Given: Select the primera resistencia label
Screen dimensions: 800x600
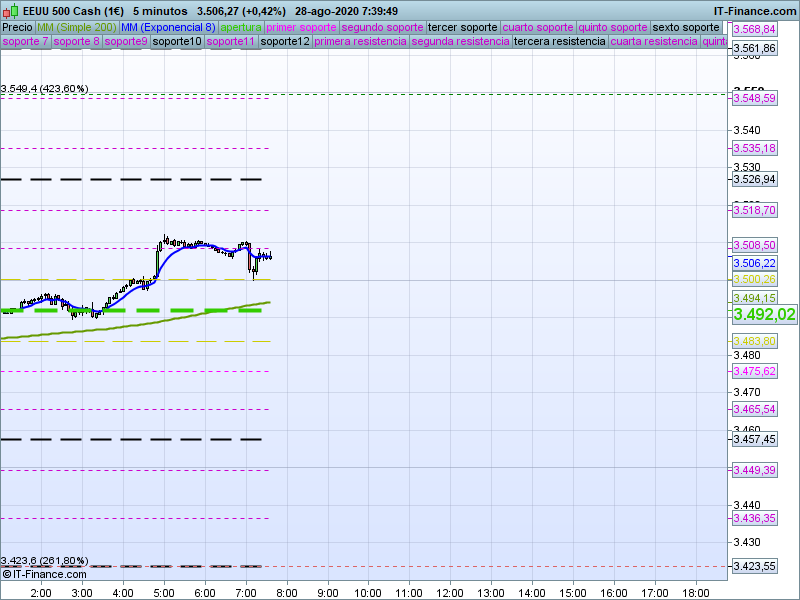Looking at the screenshot, I should pyautogui.click(x=360, y=42).
